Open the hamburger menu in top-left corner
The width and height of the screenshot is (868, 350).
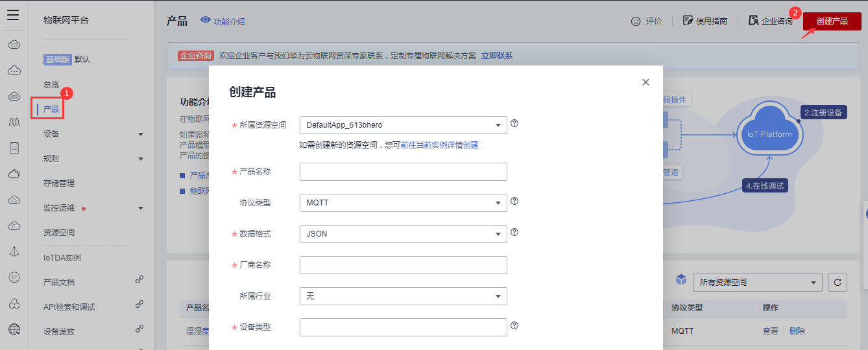pyautogui.click(x=13, y=15)
